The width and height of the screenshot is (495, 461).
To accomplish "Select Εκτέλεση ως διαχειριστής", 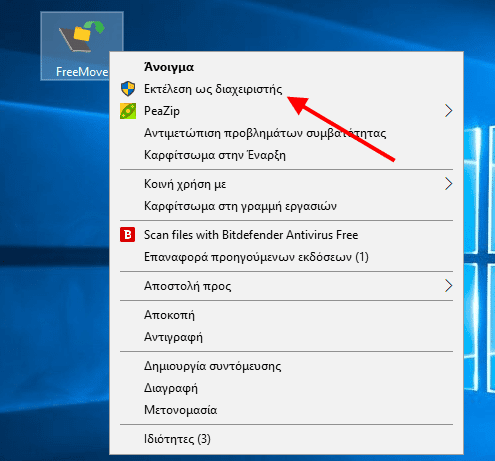I will [x=286, y=89].
